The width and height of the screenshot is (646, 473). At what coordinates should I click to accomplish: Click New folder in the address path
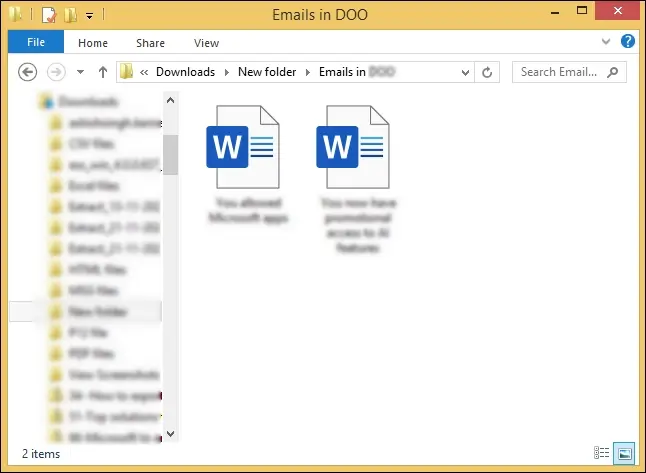tap(267, 72)
